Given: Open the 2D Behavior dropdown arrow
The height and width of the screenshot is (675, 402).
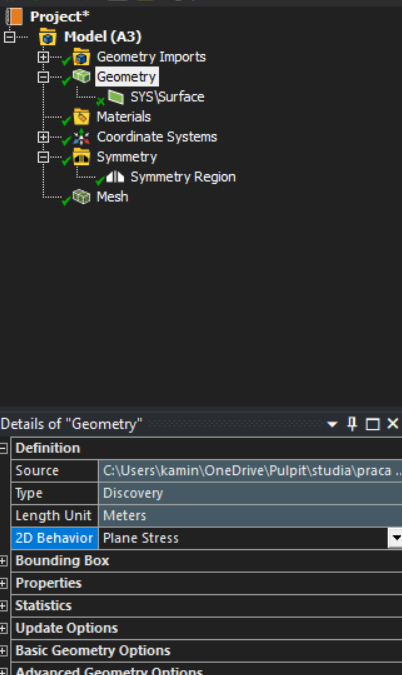Looking at the screenshot, I should pos(395,538).
